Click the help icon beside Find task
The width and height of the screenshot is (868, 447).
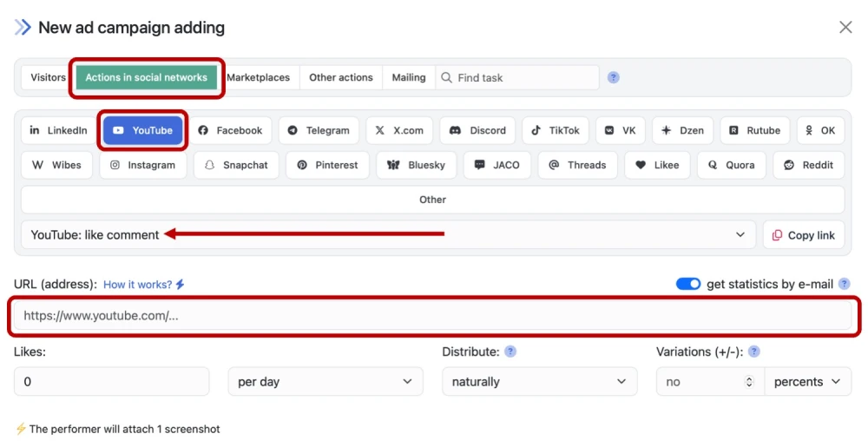coord(614,77)
